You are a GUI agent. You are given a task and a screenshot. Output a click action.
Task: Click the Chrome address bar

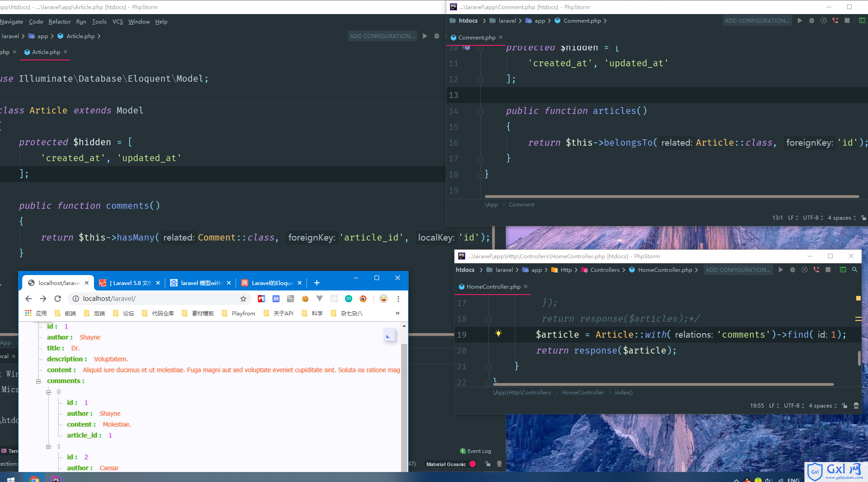coord(159,298)
